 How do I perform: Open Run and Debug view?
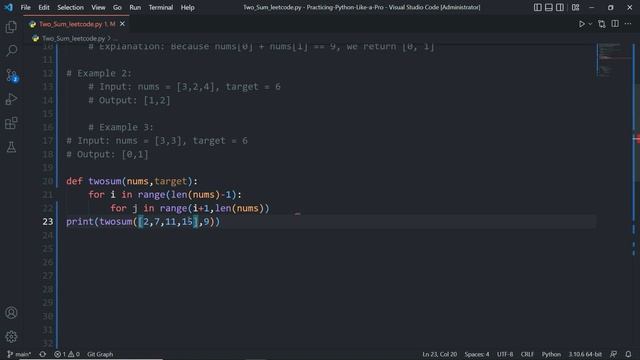pos(11,99)
